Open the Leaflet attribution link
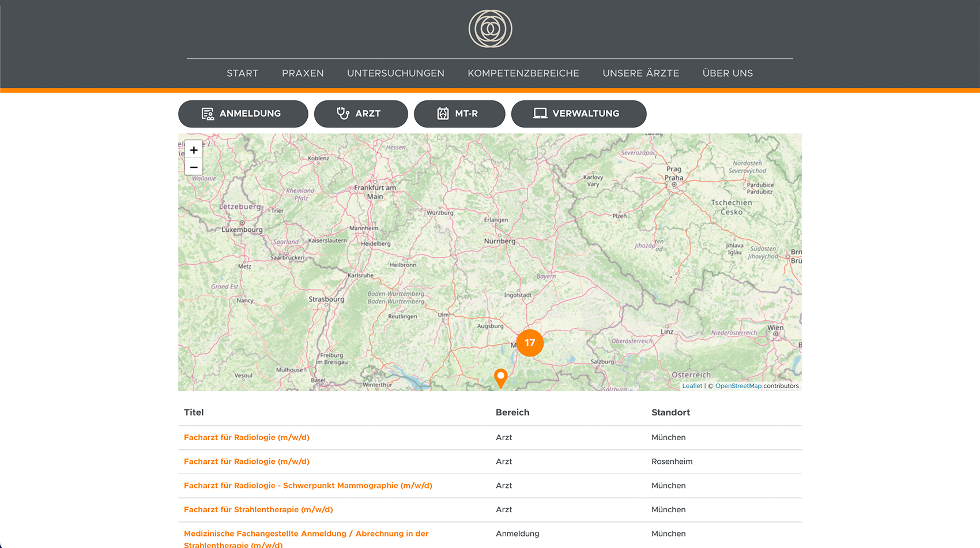This screenshot has height=548, width=980. point(692,386)
